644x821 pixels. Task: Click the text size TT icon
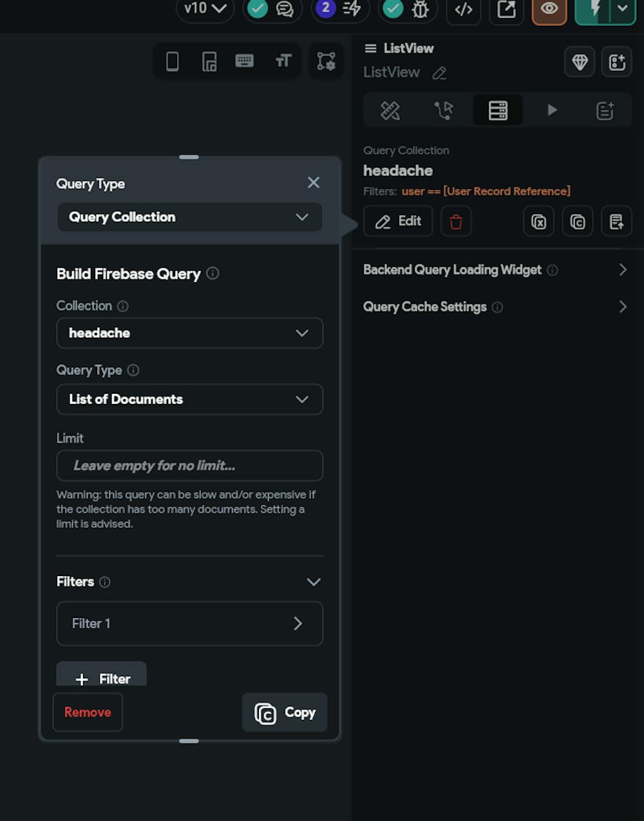(283, 61)
